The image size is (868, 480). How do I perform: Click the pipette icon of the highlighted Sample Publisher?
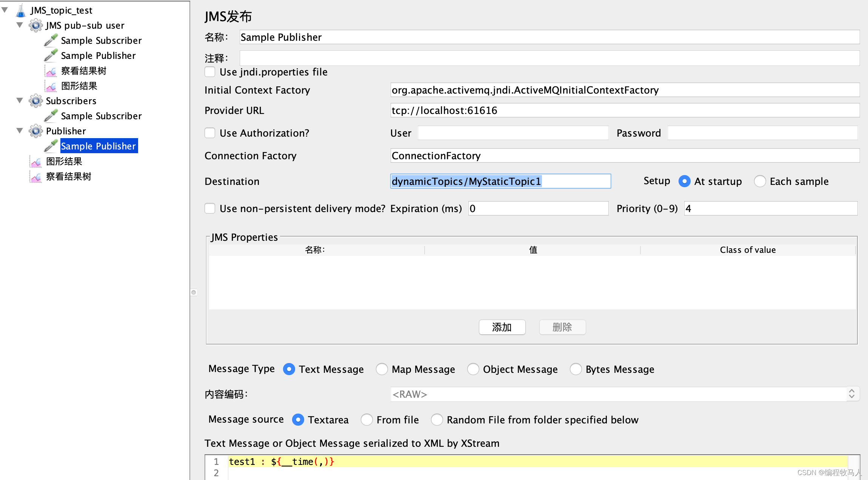click(51, 146)
